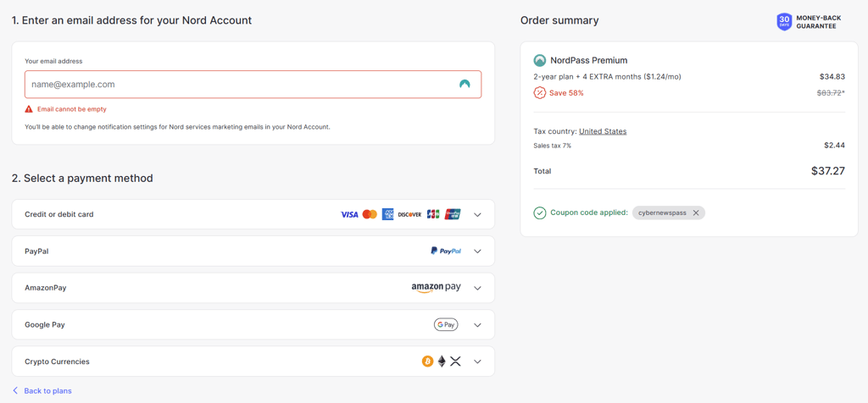Click the JCB card logo
The width and height of the screenshot is (868, 403).
(433, 214)
